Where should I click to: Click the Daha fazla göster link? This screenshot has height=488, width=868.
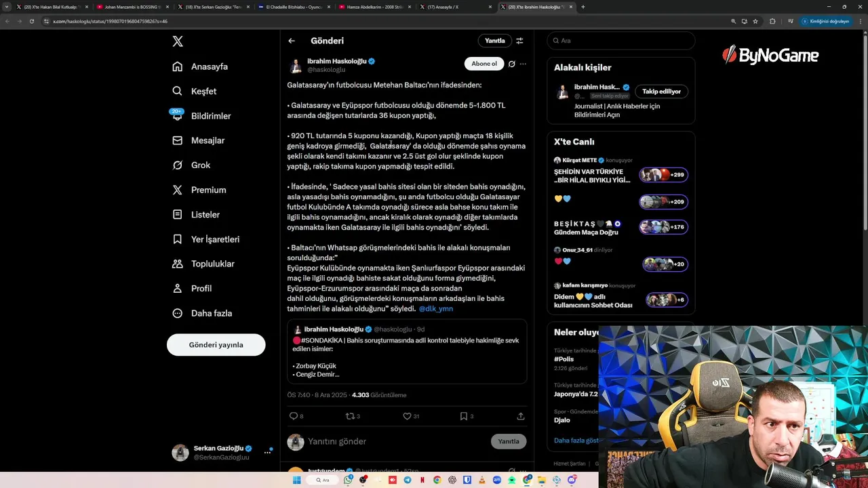pos(576,441)
